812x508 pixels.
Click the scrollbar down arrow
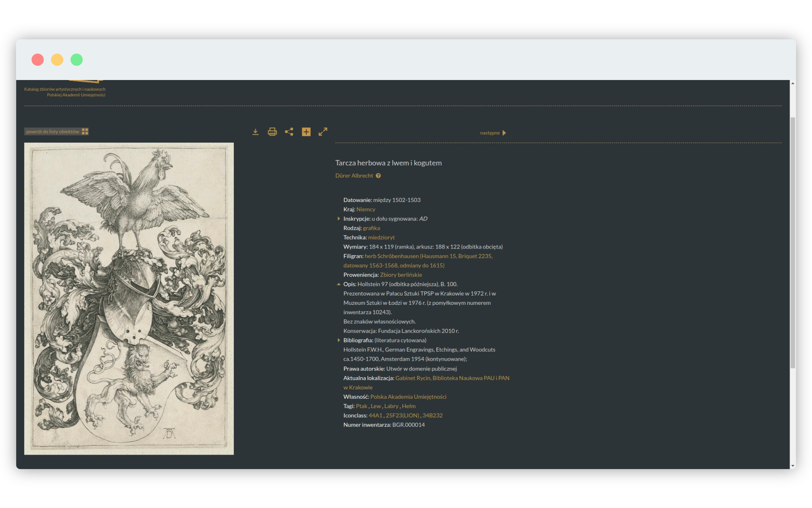793,466
